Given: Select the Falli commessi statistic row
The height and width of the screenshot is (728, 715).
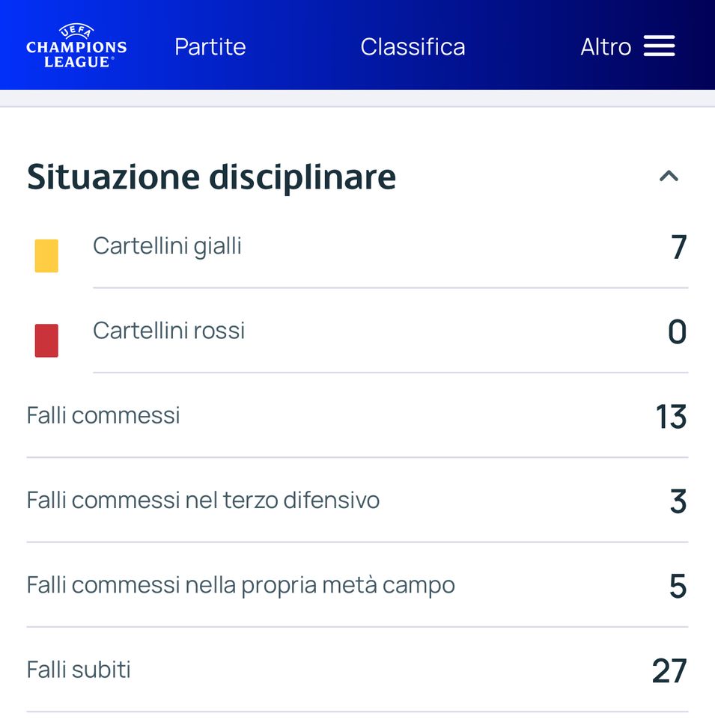Looking at the screenshot, I should coord(357,416).
